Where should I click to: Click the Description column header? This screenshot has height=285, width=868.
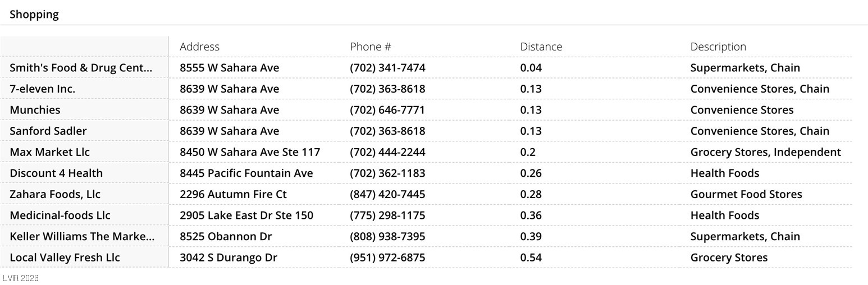tap(718, 47)
